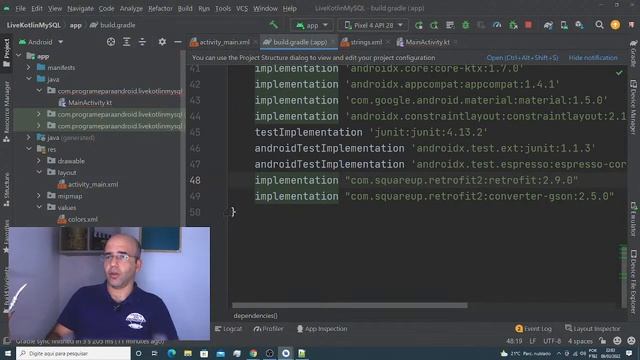Open the Logcat tool window button

pyautogui.click(x=229, y=329)
